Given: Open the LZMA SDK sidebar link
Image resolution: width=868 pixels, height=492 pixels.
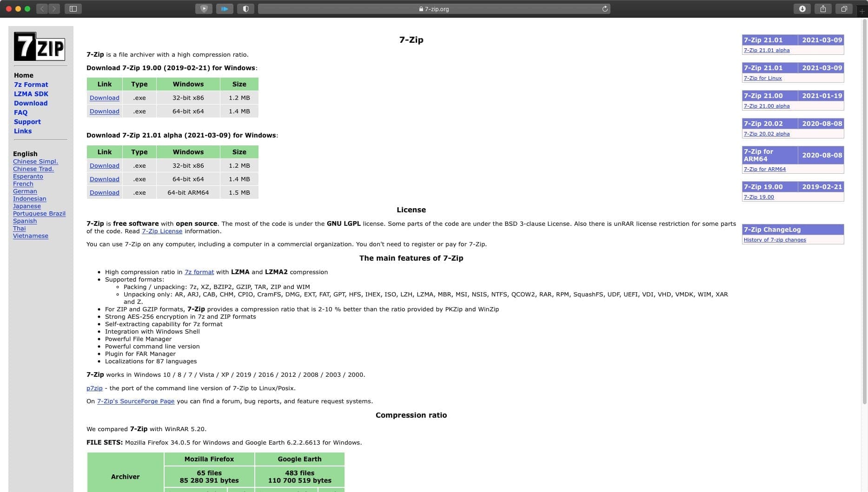Looking at the screenshot, I should 31,94.
